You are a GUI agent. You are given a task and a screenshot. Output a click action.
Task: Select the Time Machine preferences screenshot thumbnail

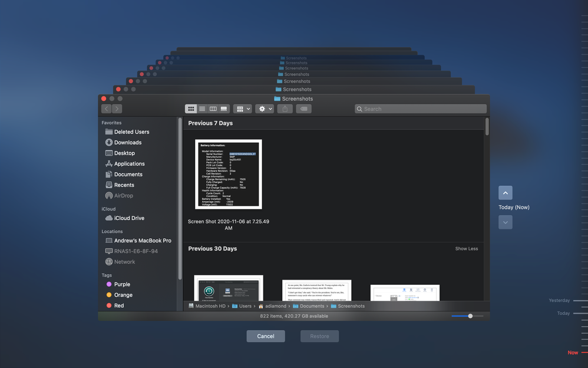pyautogui.click(x=229, y=288)
